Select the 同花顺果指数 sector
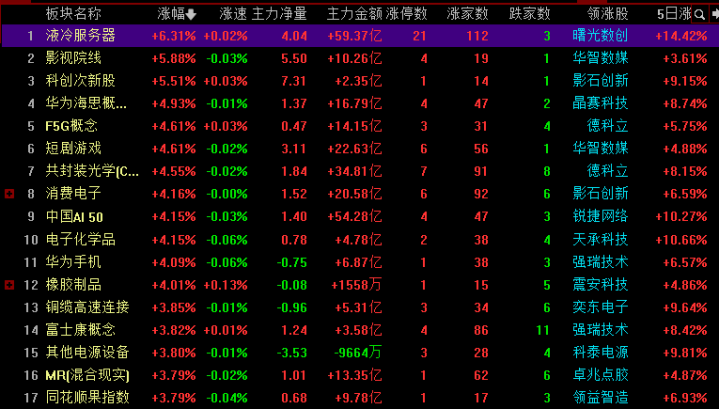Image resolution: width=719 pixels, height=409 pixels. [x=87, y=398]
